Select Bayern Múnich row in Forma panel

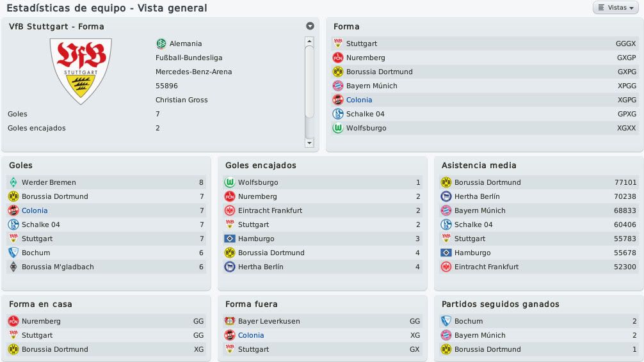[x=485, y=86]
